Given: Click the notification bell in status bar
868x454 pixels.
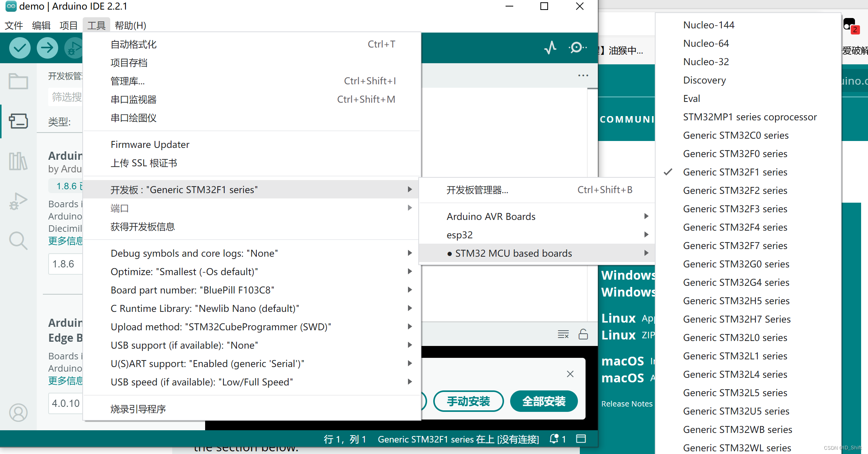Looking at the screenshot, I should tap(554, 439).
